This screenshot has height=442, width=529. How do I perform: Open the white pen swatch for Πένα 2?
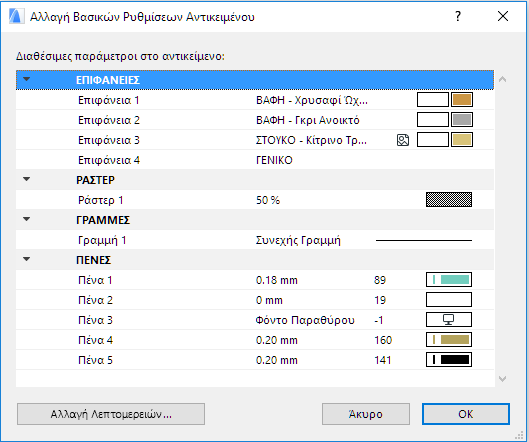[x=449, y=300]
